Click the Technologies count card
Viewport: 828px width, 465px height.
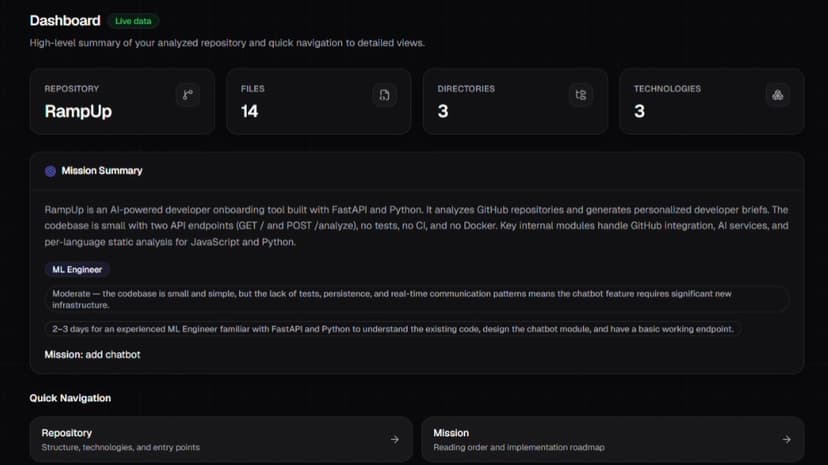pyautogui.click(x=711, y=101)
